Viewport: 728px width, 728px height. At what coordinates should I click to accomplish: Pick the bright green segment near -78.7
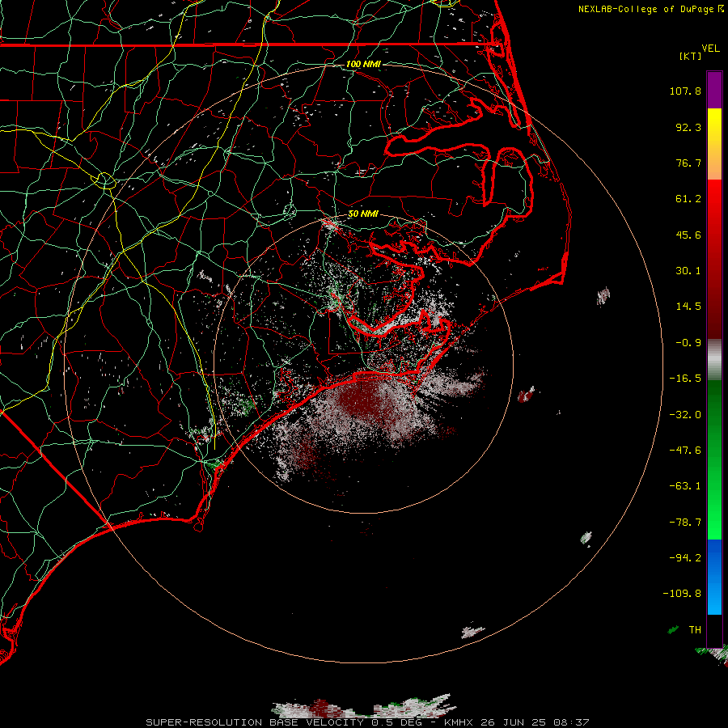[x=714, y=523]
